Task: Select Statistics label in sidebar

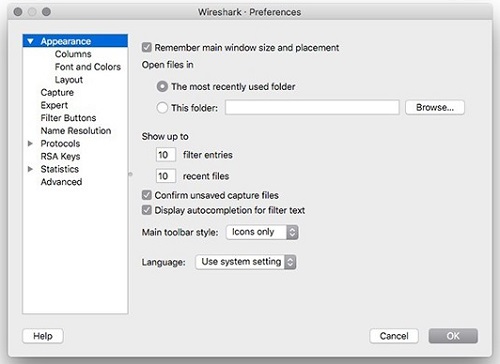Action: pos(59,169)
